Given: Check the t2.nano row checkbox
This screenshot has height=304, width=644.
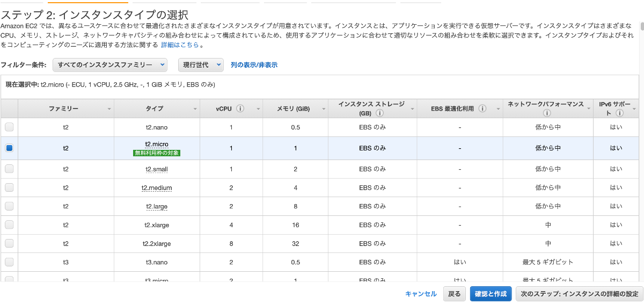Looking at the screenshot, I should [9, 127].
